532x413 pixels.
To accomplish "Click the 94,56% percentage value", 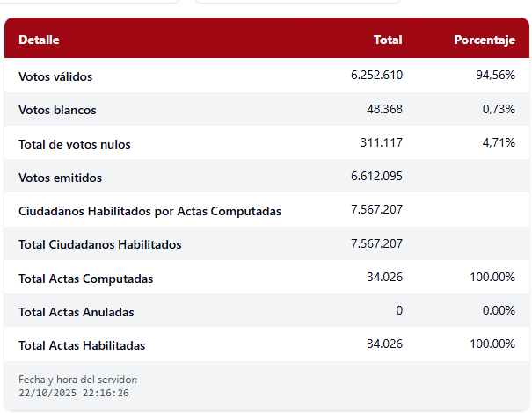I will [495, 76].
